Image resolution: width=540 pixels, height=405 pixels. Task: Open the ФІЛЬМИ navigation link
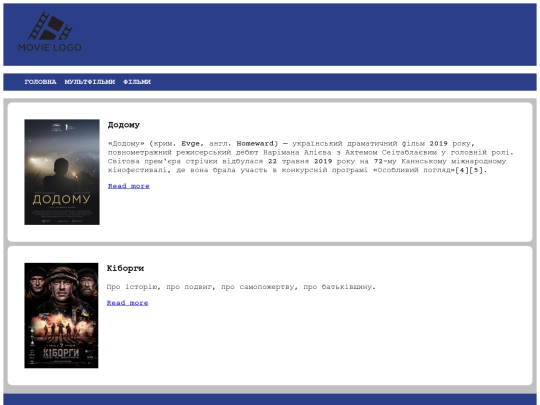pyautogui.click(x=137, y=82)
